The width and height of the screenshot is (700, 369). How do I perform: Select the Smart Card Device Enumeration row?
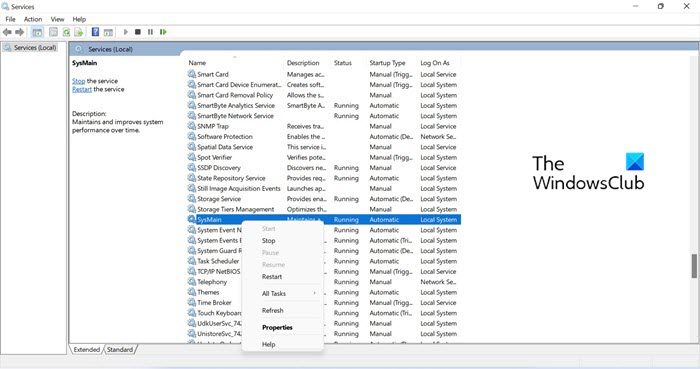click(x=324, y=85)
